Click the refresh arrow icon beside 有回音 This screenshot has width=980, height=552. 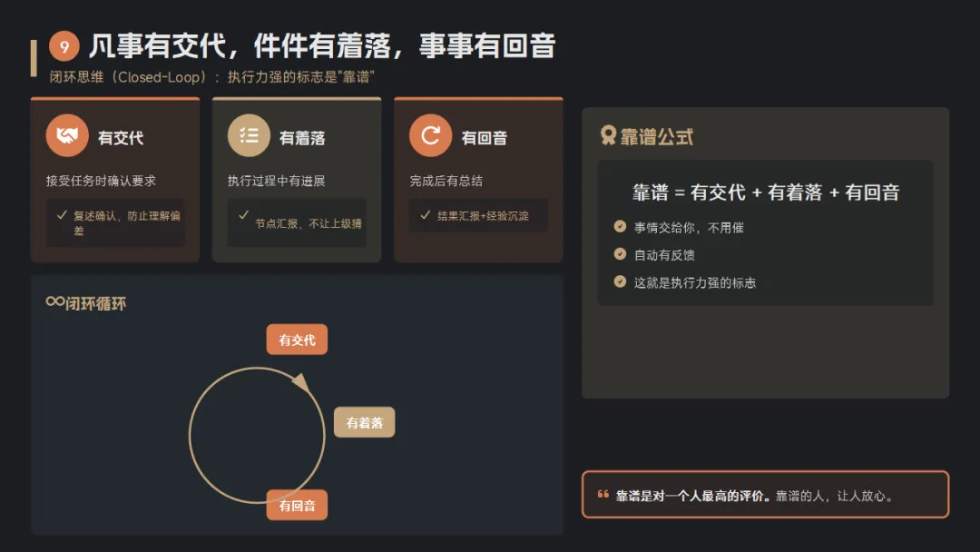[x=431, y=135]
